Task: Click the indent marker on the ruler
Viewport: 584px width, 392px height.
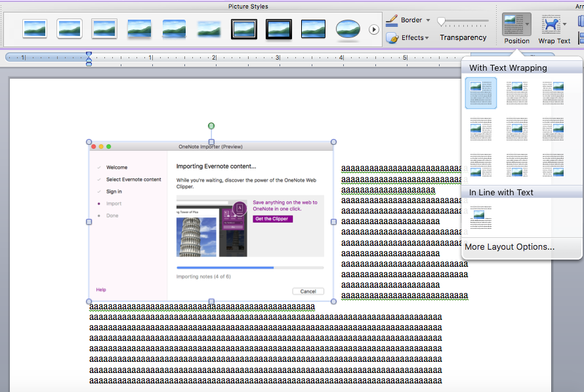Action: tap(89, 59)
